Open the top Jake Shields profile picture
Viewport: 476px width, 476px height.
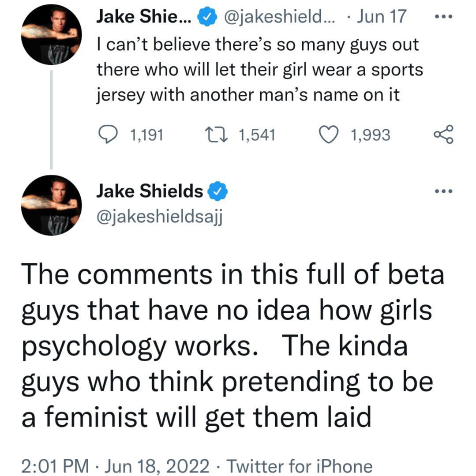click(x=51, y=34)
